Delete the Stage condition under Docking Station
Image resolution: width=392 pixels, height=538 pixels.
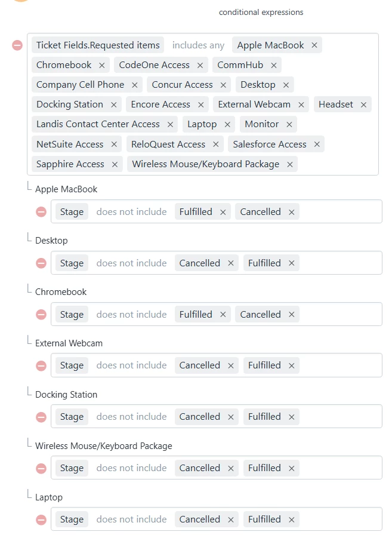(41, 417)
